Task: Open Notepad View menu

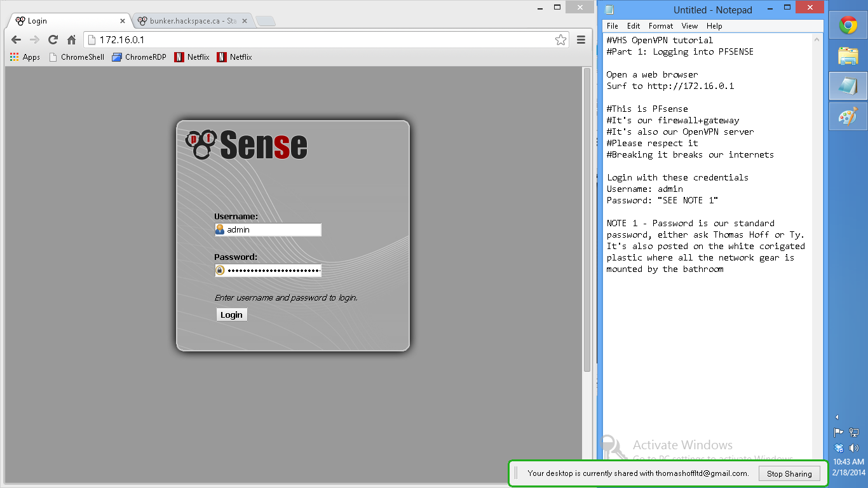Action: tap(689, 26)
